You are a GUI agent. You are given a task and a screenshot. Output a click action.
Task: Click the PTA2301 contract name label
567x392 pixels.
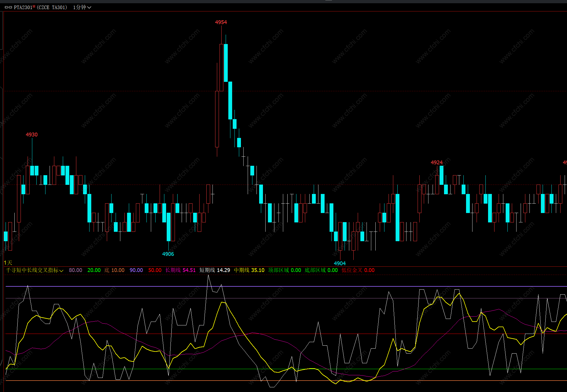point(23,7)
